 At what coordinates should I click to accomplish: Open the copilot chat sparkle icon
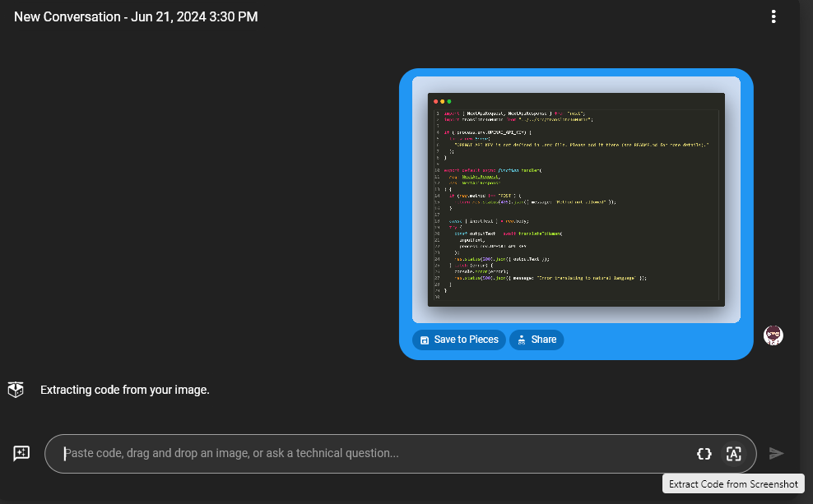(x=21, y=453)
